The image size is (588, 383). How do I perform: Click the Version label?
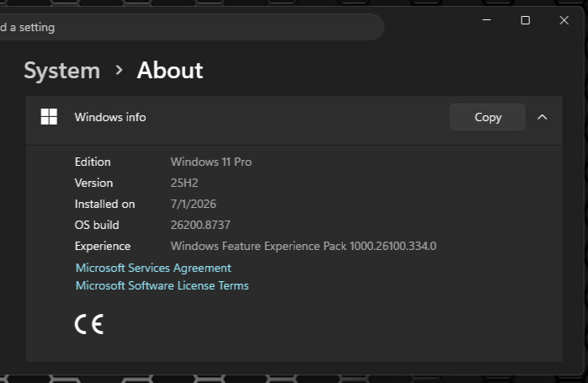[94, 183]
